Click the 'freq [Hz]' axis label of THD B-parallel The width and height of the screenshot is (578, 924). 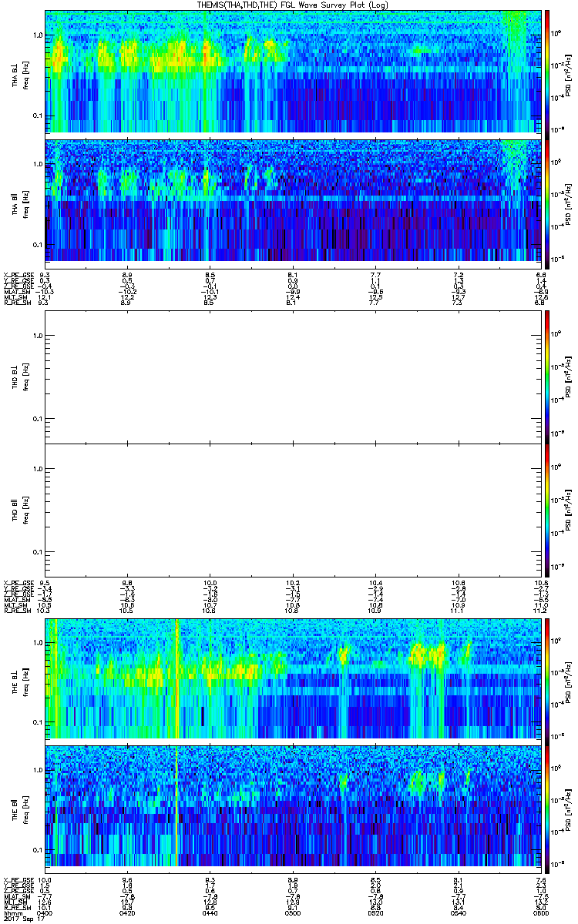click(x=25, y=512)
